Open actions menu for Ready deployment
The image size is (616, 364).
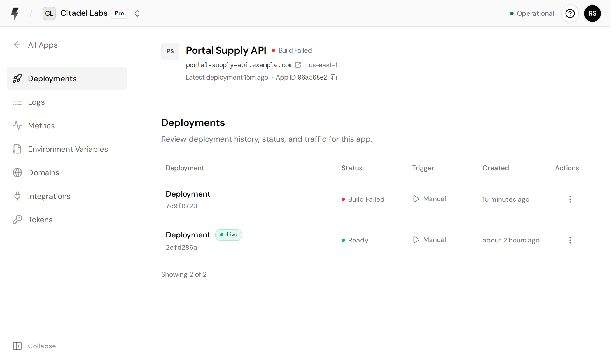point(570,240)
